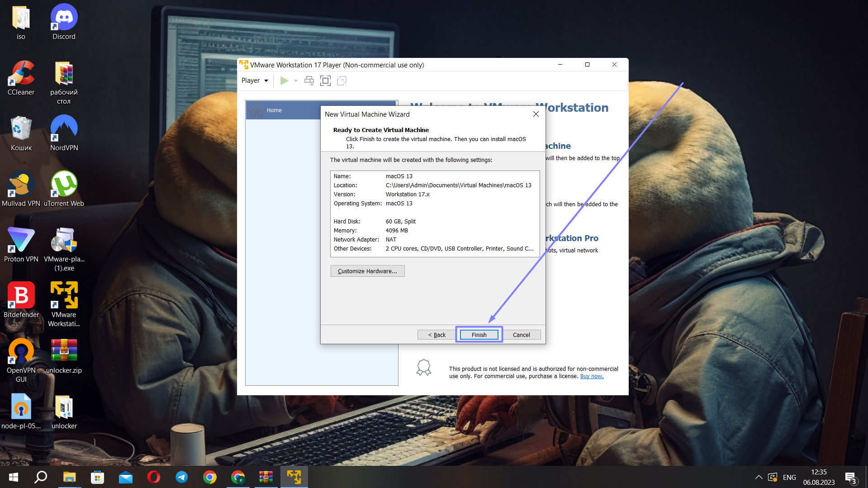
Task: Click the green power on play icon
Action: 284,81
